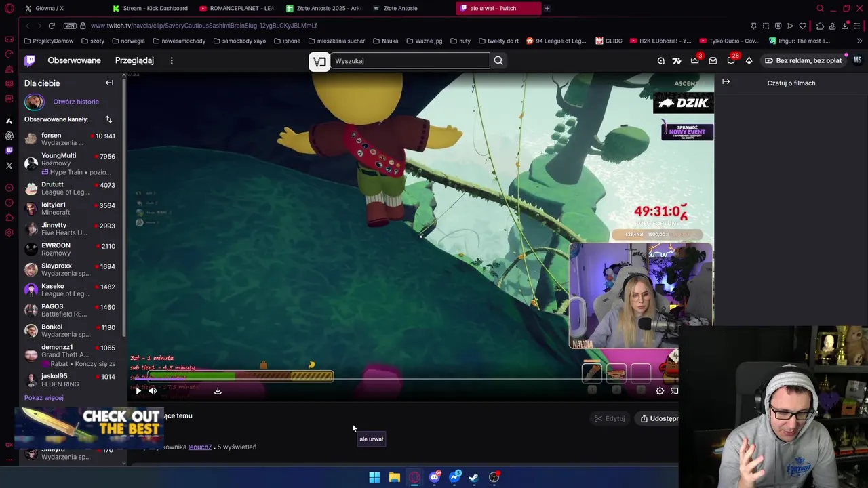Open File Explorer from the taskbar

[394, 477]
